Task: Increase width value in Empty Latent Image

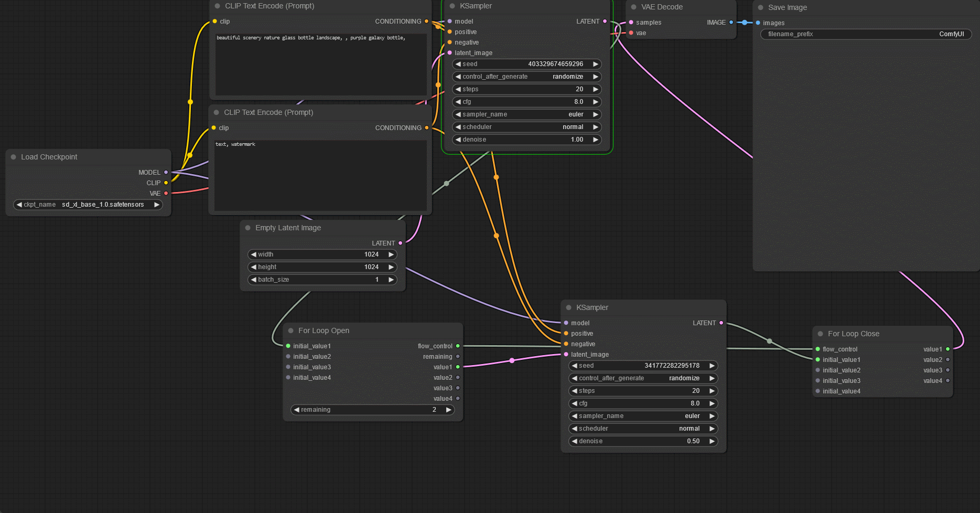Action: click(391, 254)
